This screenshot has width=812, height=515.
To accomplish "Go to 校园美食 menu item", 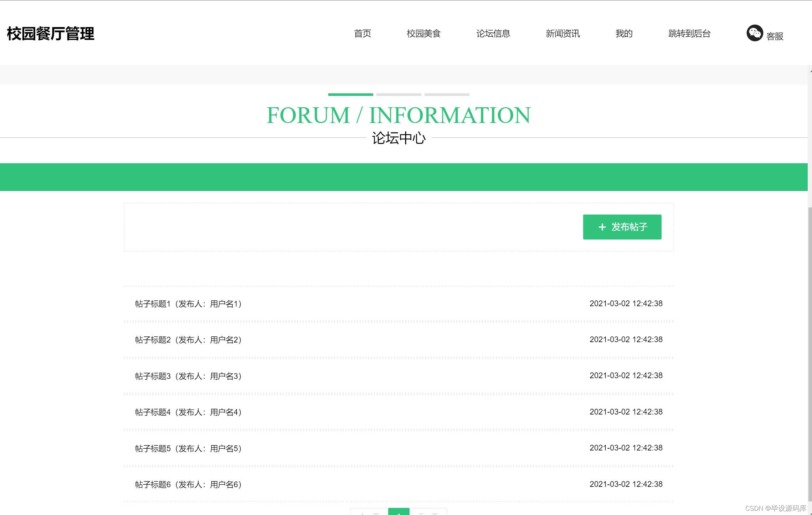I will coord(423,34).
